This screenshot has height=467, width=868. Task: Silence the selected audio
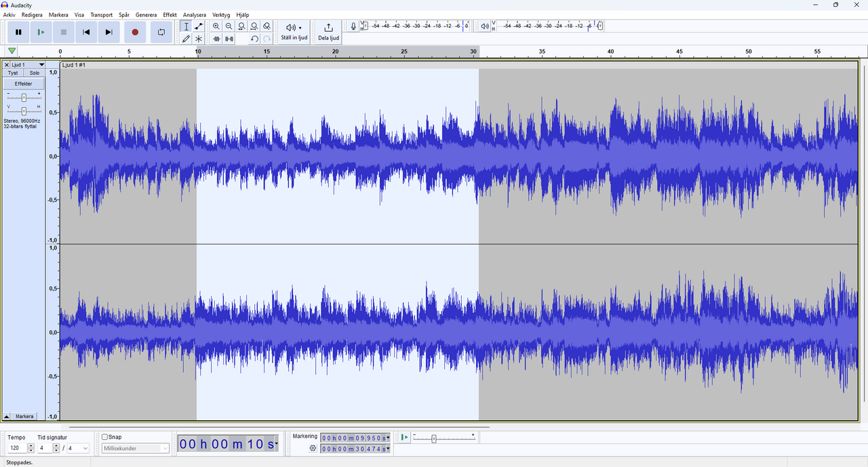(229, 39)
